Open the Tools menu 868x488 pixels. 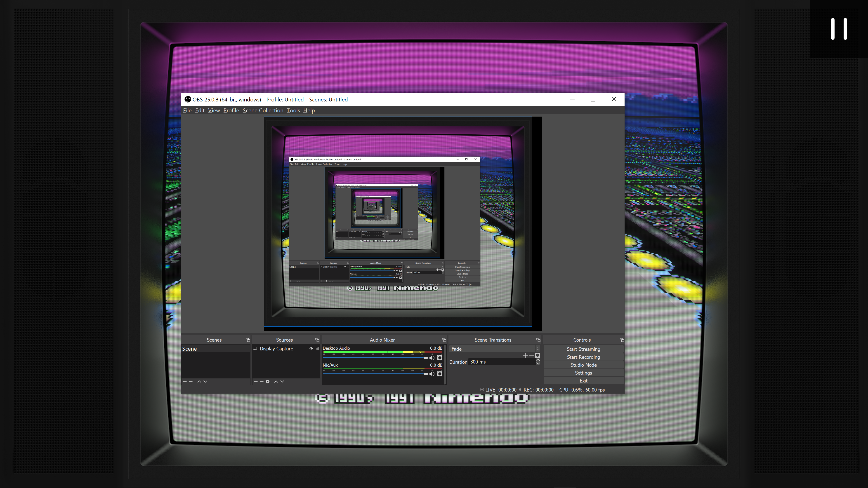click(293, 110)
